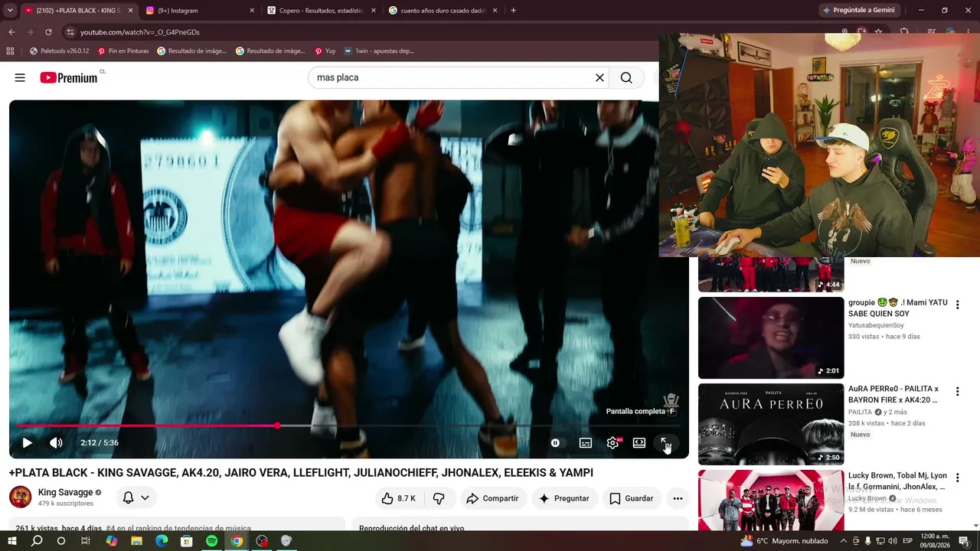Open more actions menu below the video
The image size is (980, 551).
[678, 498]
